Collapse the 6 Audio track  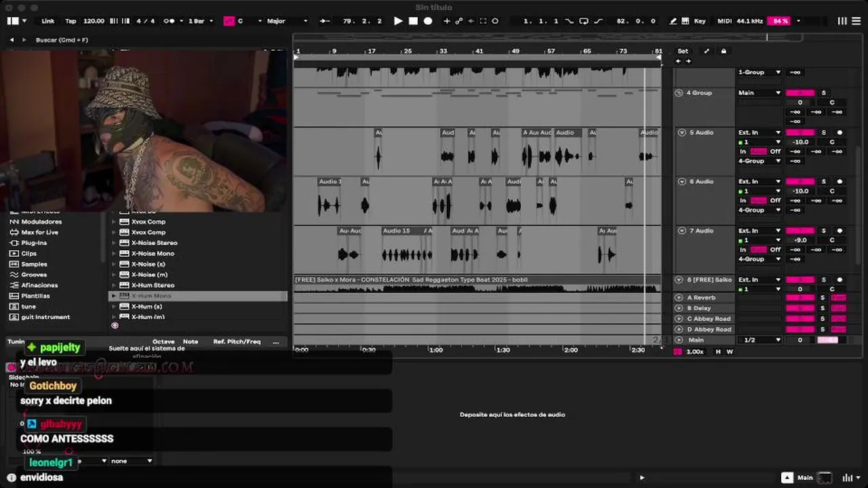tap(682, 182)
